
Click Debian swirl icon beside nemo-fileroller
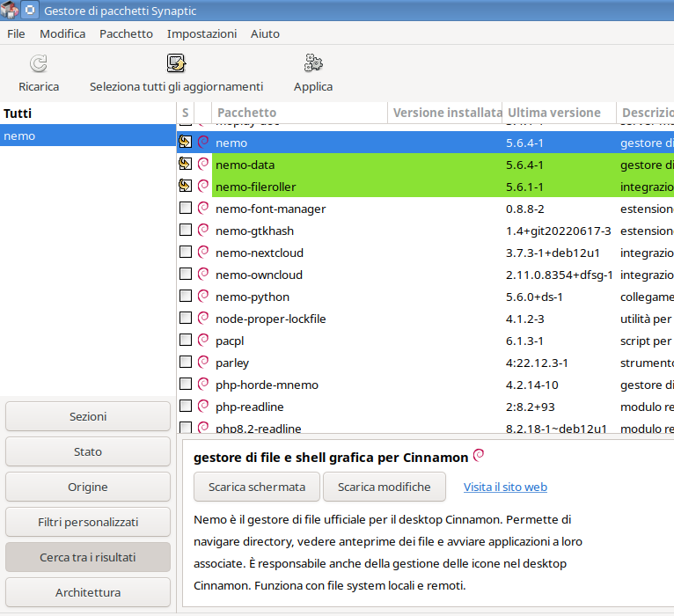pos(203,186)
